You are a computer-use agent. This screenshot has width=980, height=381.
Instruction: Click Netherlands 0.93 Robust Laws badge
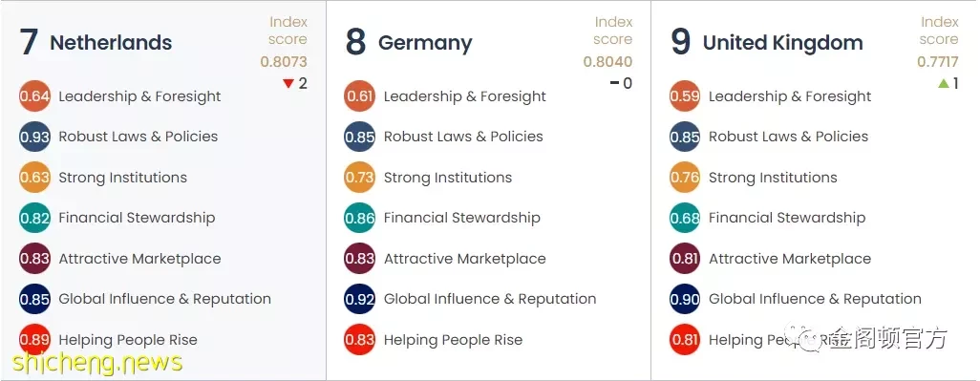point(34,137)
